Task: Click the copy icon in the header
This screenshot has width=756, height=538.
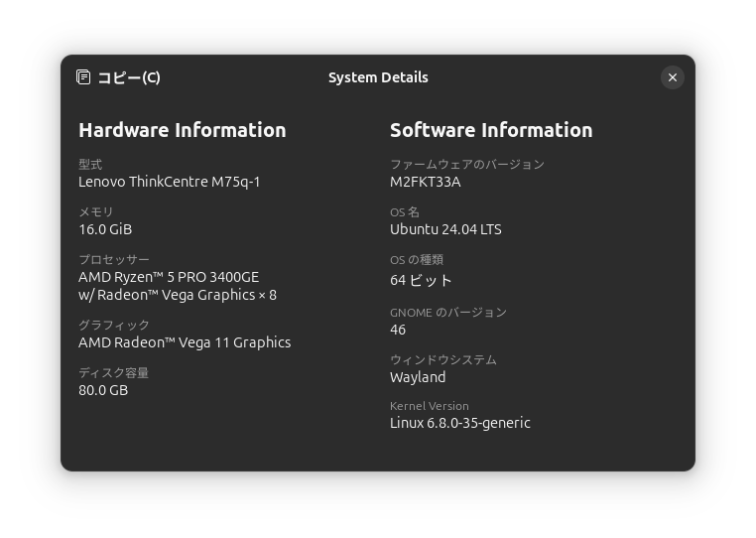Action: (83, 77)
